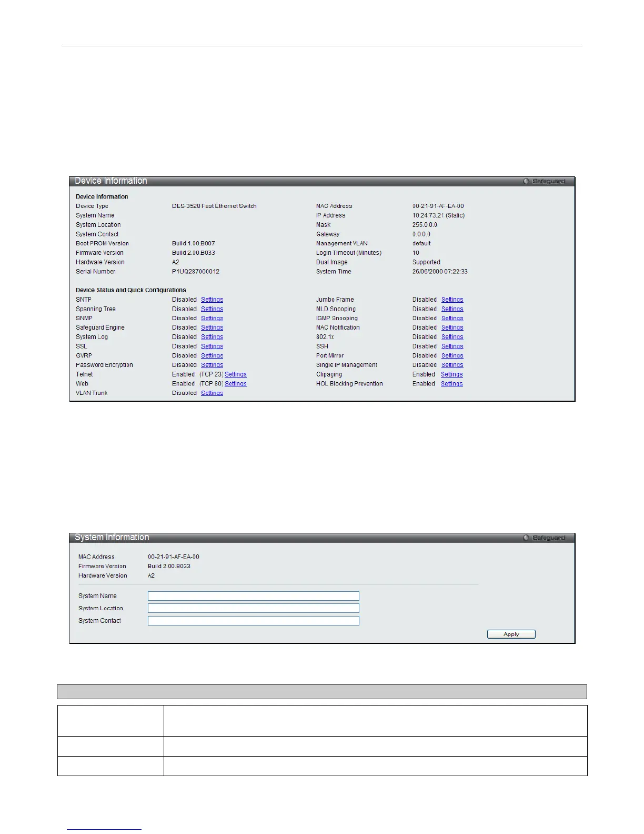Image resolution: width=644 pixels, height=834 pixels.
Task: Open the HOL Blocking Prevention Settings link
Action: [x=452, y=384]
